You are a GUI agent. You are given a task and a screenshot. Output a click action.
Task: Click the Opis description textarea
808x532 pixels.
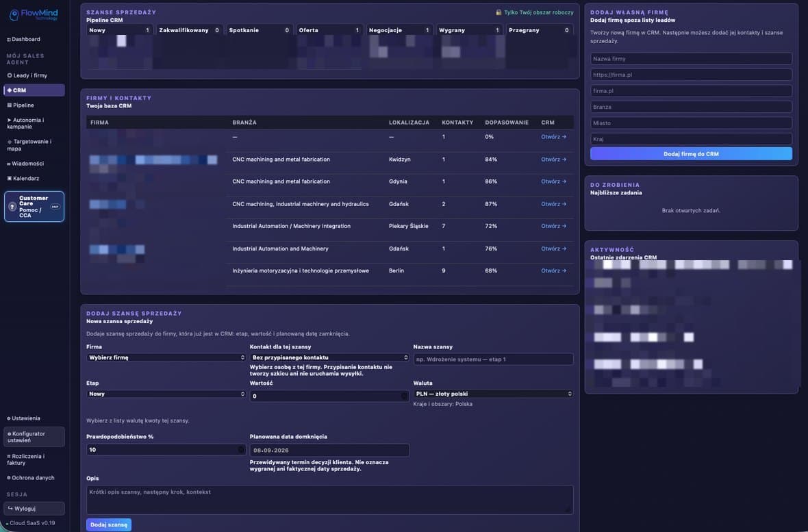[x=330, y=500]
